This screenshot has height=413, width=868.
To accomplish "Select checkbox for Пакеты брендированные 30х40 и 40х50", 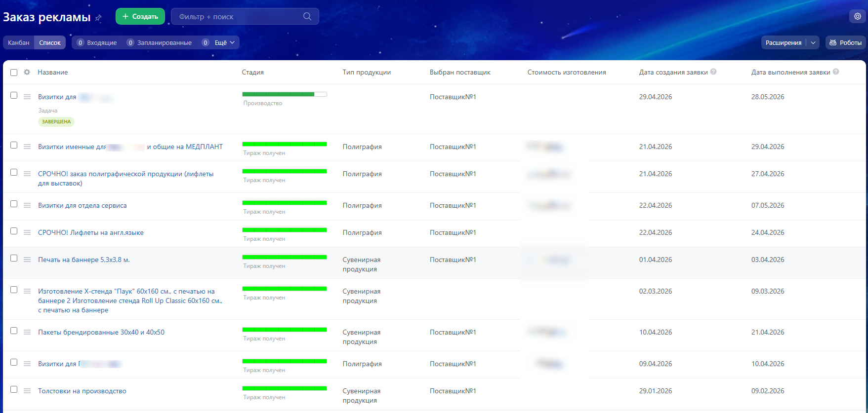I will point(14,331).
